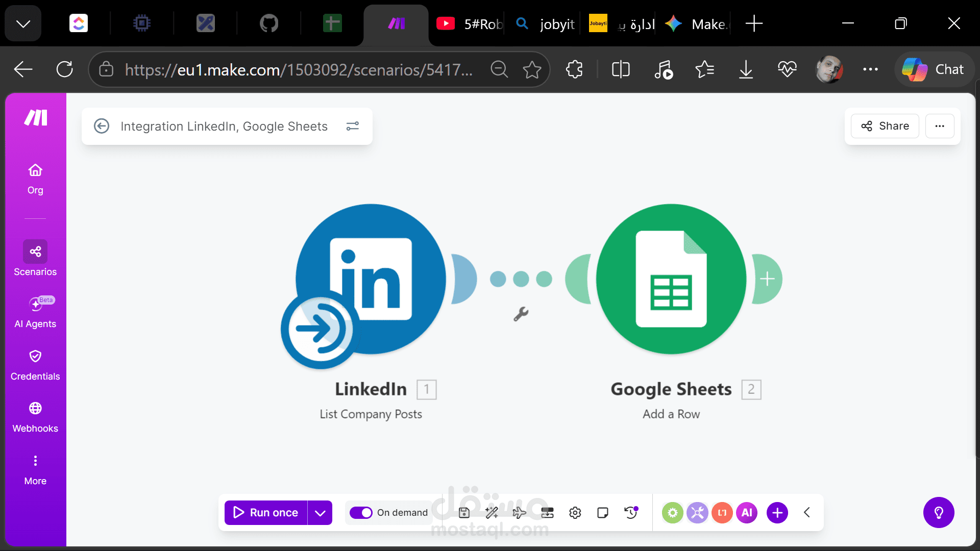Click the List Company Posts text

coord(371,414)
